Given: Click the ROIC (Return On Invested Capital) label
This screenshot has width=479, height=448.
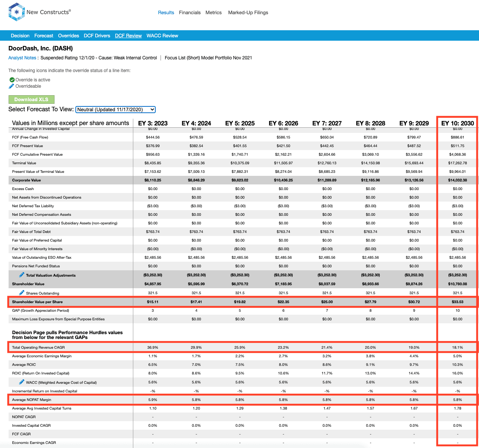Looking at the screenshot, I should tap(41, 373).
